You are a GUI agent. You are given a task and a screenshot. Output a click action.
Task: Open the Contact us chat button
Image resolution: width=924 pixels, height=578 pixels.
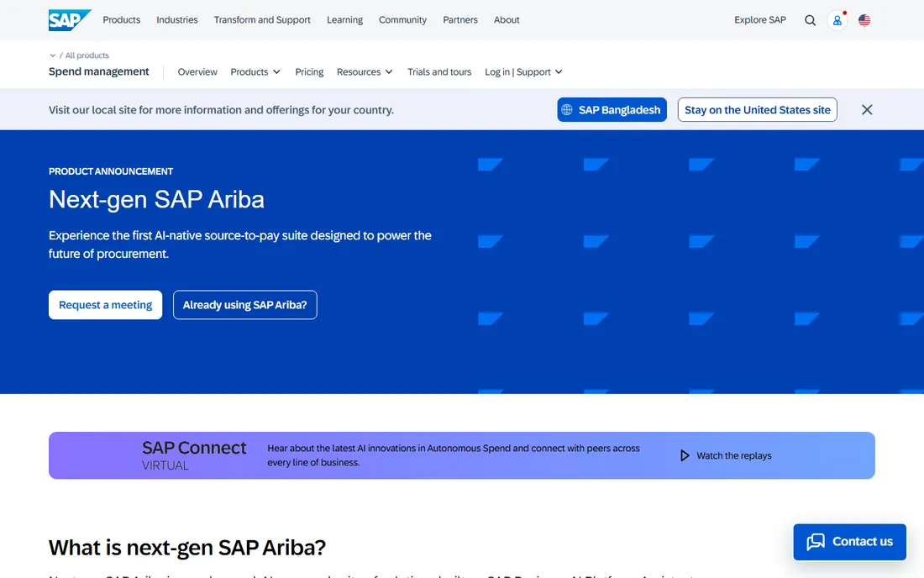(849, 542)
